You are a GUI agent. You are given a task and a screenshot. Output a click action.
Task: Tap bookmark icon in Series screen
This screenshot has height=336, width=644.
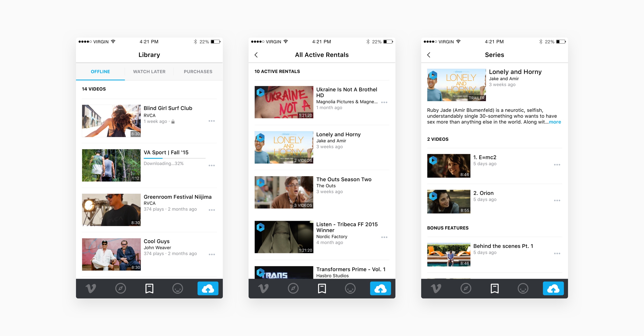(x=495, y=288)
